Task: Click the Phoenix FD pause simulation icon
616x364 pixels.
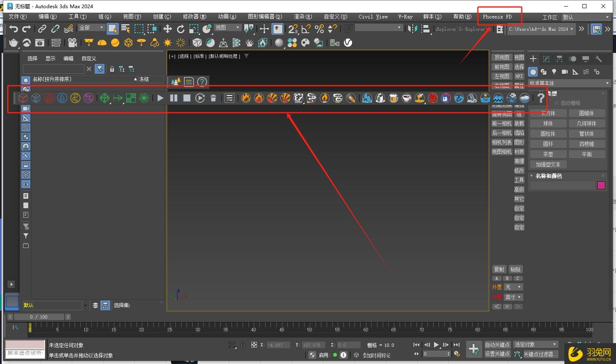Action: (x=174, y=98)
